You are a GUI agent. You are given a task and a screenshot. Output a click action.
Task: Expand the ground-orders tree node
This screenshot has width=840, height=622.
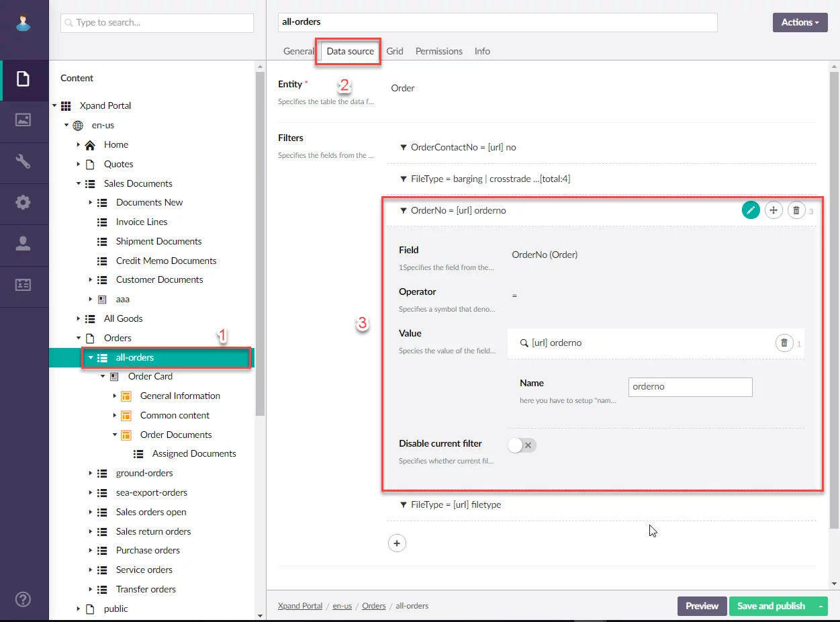pos(91,474)
